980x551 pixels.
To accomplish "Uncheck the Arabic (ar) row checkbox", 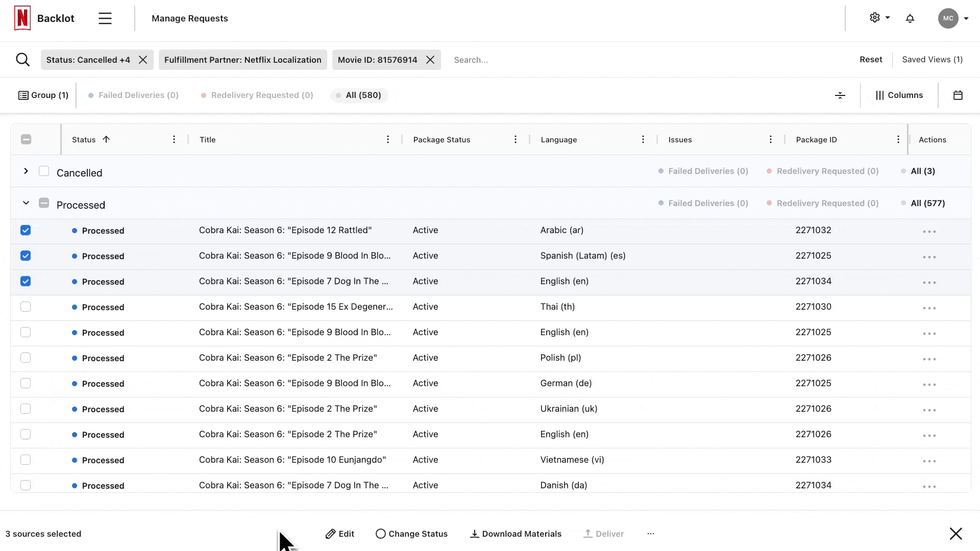I will coord(26,230).
